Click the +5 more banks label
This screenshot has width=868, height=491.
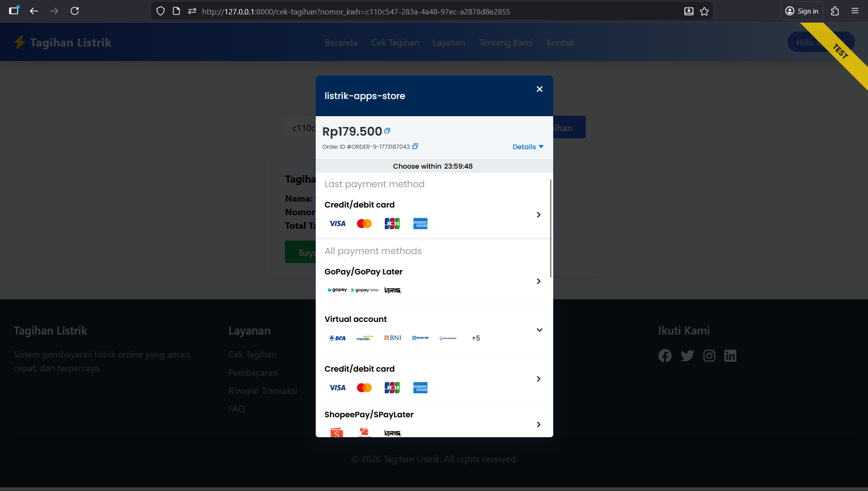[x=476, y=338]
